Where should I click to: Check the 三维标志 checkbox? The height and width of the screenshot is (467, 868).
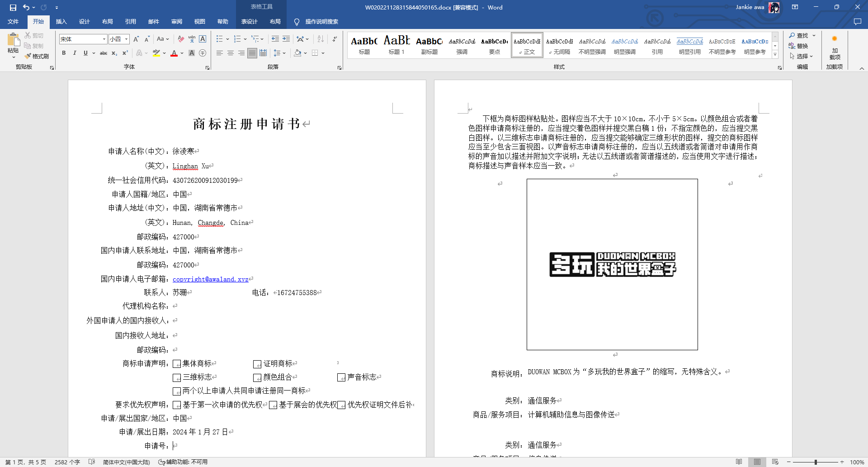pos(177,378)
